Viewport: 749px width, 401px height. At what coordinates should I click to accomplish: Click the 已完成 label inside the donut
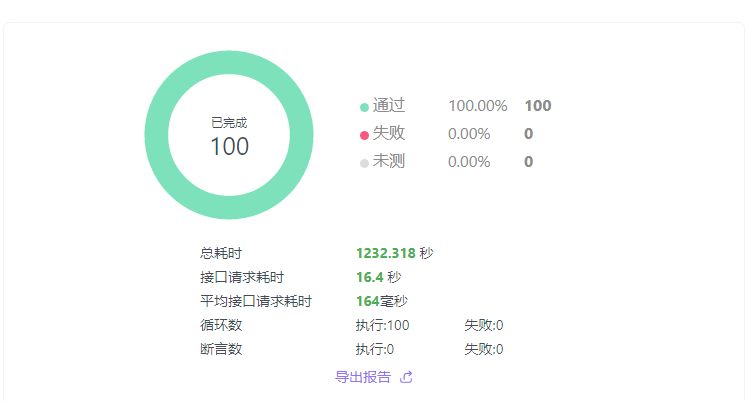point(229,122)
